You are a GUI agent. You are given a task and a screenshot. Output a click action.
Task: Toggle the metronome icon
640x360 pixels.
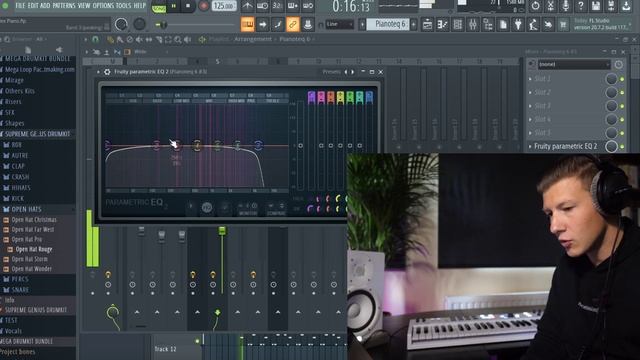247,6
